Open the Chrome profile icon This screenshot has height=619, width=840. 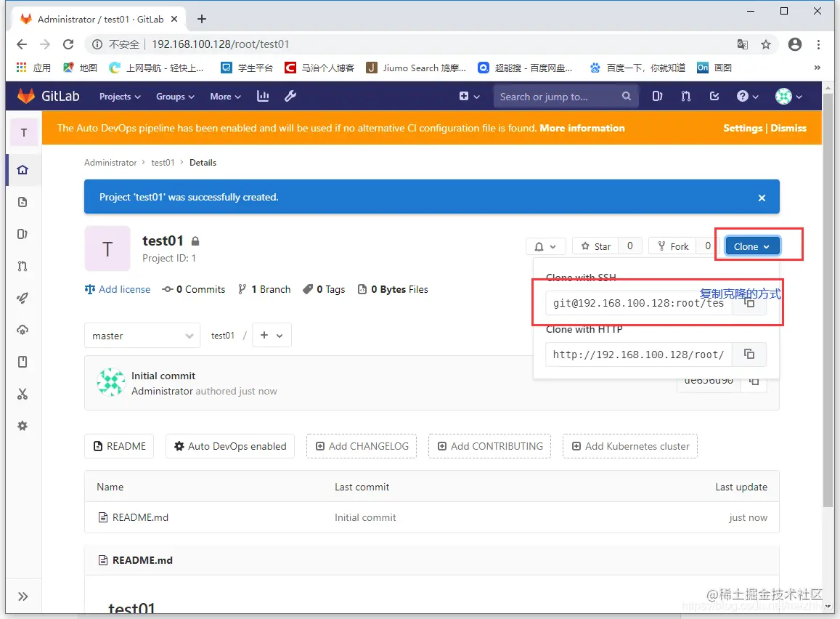(795, 44)
